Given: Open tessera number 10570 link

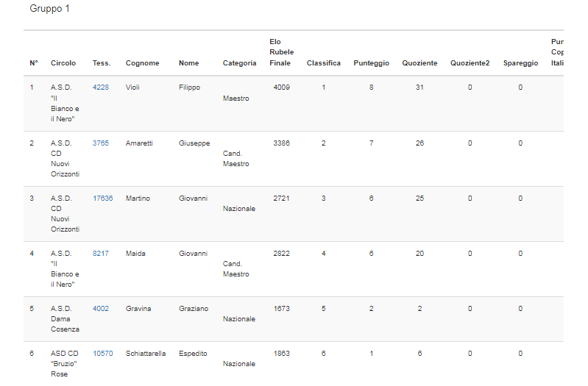Looking at the screenshot, I should 102,354.
